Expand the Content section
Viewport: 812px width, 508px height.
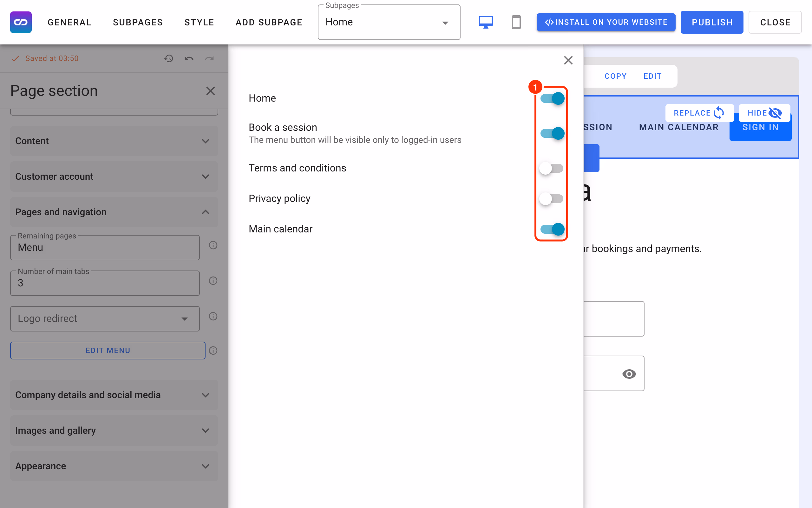click(x=114, y=141)
